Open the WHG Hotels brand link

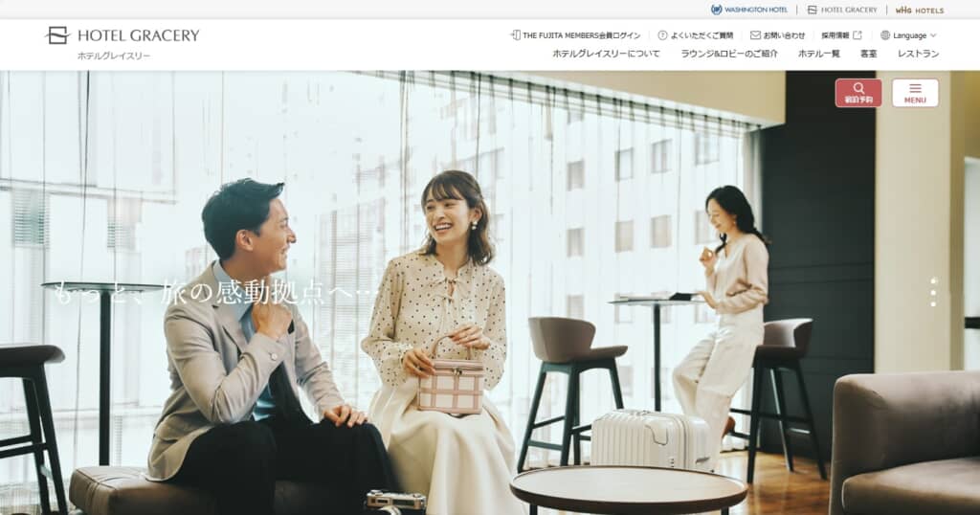pos(919,10)
